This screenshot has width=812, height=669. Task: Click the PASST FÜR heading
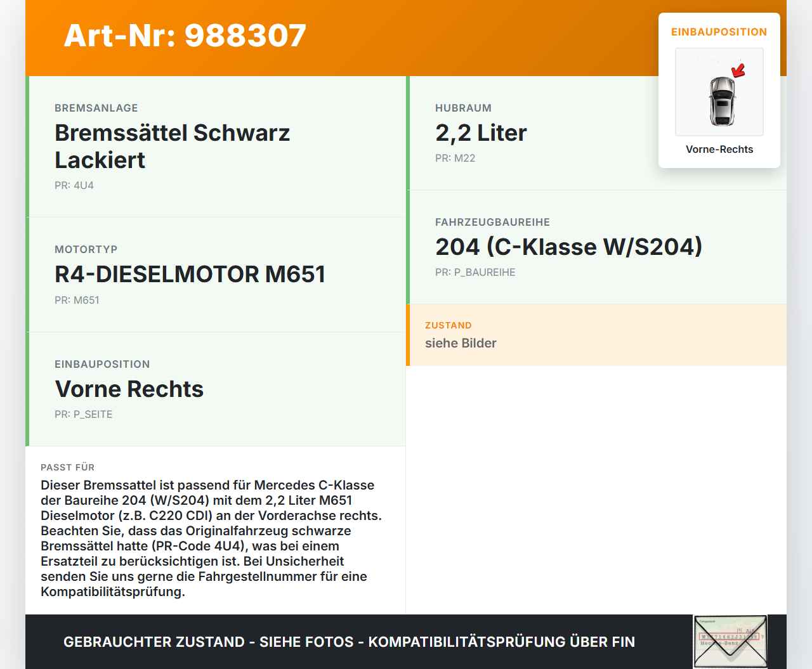click(68, 467)
